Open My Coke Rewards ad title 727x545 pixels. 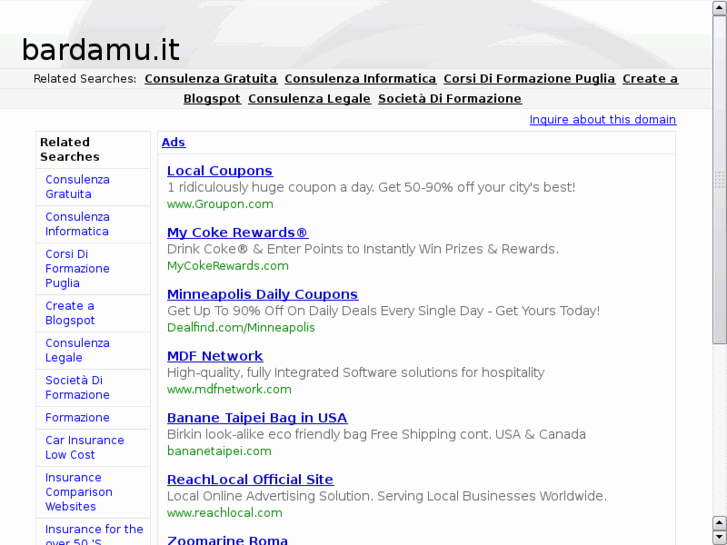(237, 232)
